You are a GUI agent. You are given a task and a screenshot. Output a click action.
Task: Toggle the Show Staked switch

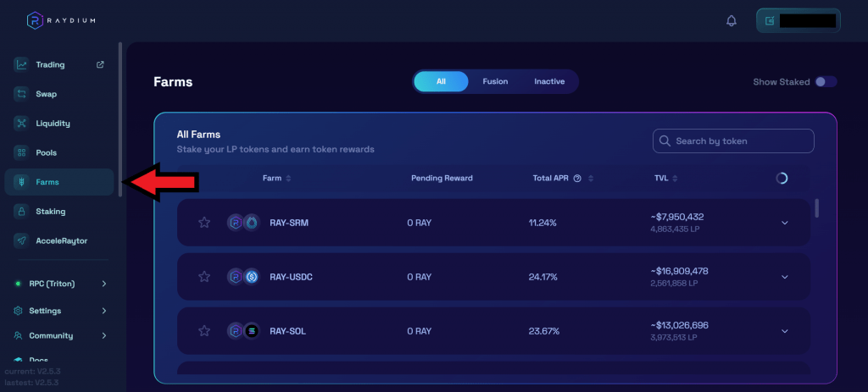pyautogui.click(x=825, y=82)
